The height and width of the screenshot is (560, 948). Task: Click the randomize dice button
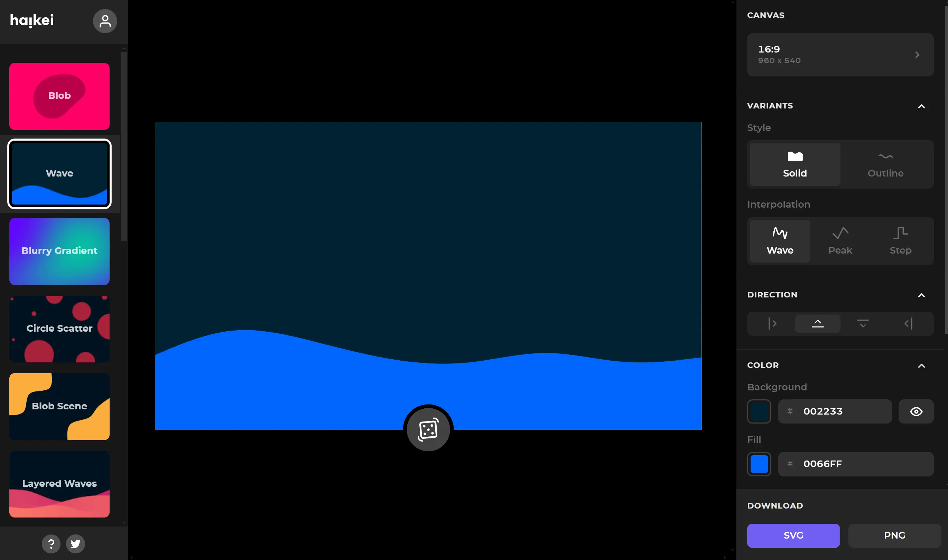(x=428, y=429)
